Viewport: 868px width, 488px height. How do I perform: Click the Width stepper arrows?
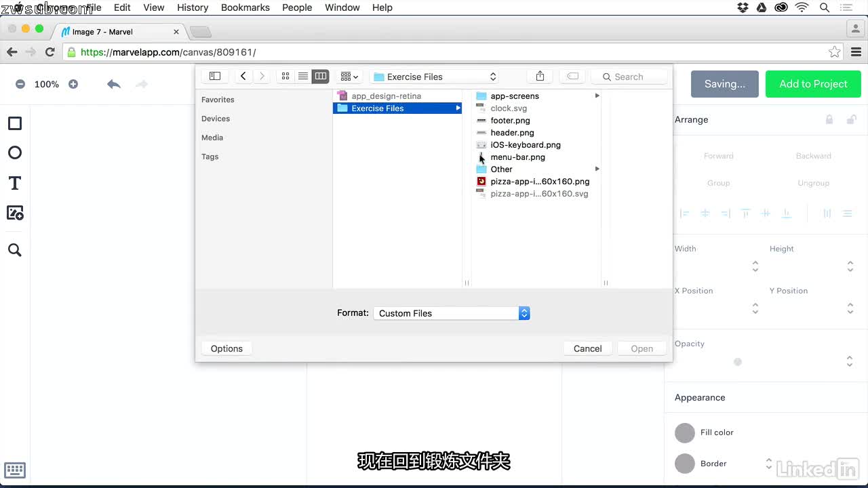click(x=755, y=266)
